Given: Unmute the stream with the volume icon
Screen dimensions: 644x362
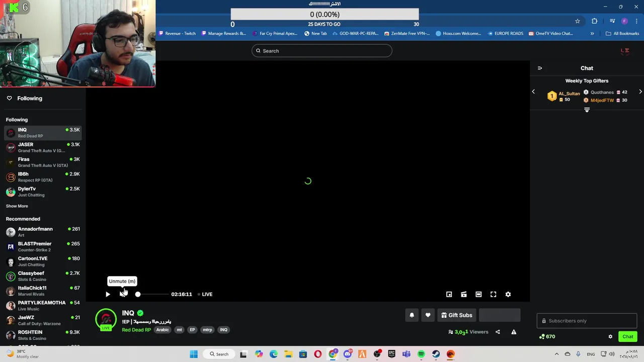Looking at the screenshot, I should coord(123,294).
